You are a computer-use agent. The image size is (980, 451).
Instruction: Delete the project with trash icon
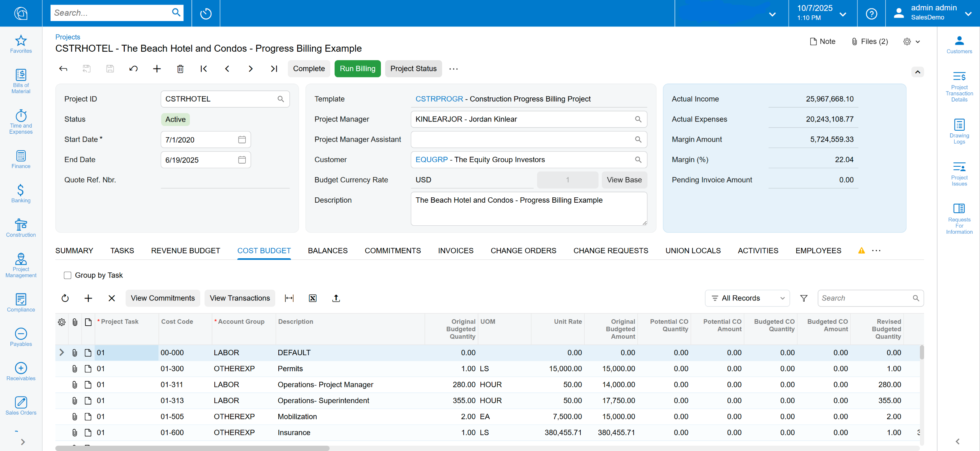180,69
